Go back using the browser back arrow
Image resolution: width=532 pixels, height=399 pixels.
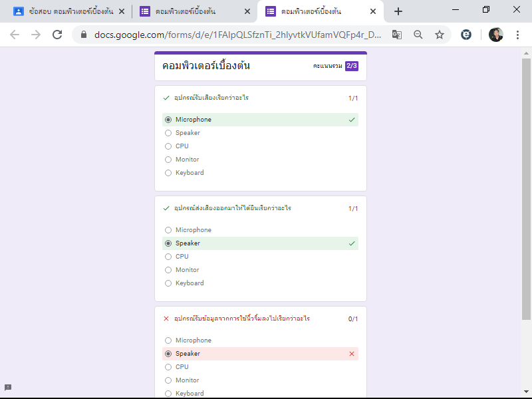pos(15,35)
